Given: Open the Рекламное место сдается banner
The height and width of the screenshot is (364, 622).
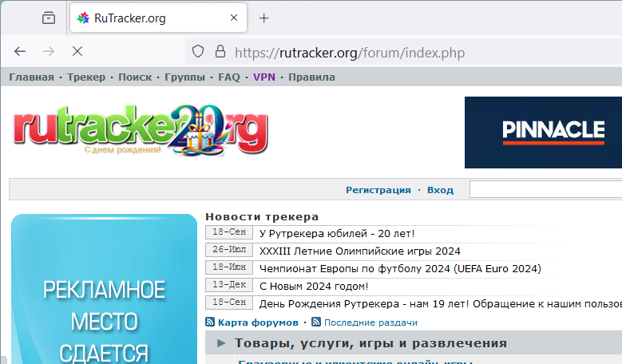Looking at the screenshot, I should [x=104, y=289].
